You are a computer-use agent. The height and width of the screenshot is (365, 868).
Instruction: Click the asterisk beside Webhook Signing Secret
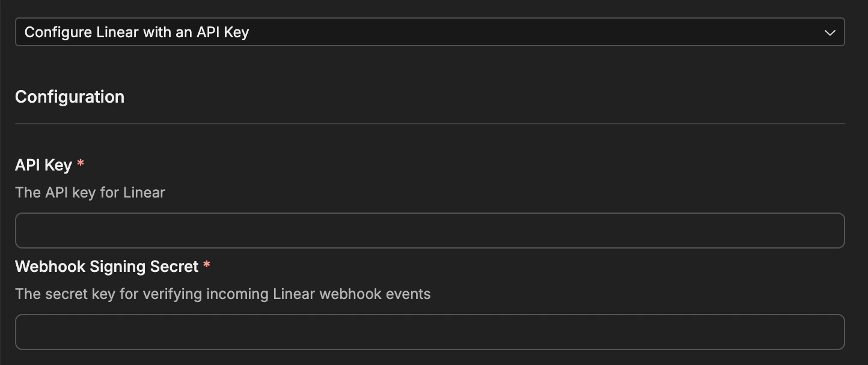coord(207,264)
